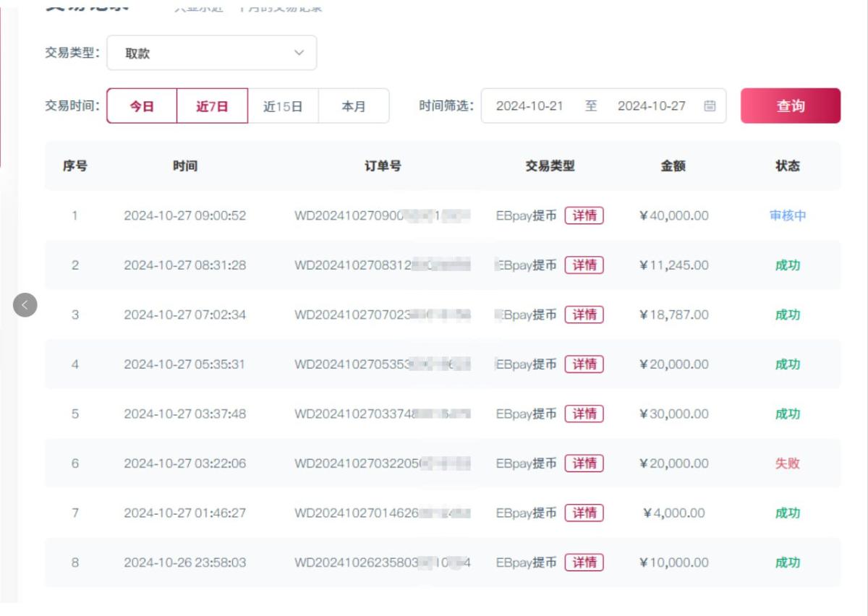
Task: Select the 今日 time filter
Action: click(x=142, y=106)
